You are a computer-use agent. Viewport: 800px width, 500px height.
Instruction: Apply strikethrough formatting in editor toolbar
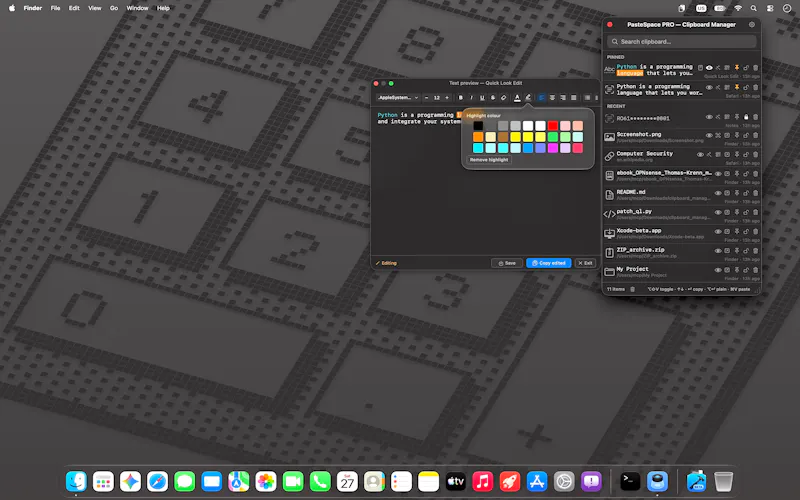click(x=493, y=97)
